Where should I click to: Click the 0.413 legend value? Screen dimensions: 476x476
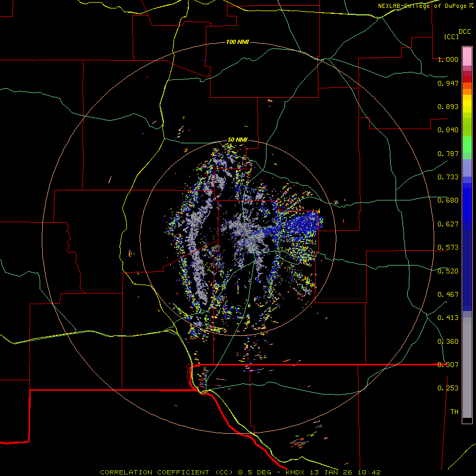448,318
